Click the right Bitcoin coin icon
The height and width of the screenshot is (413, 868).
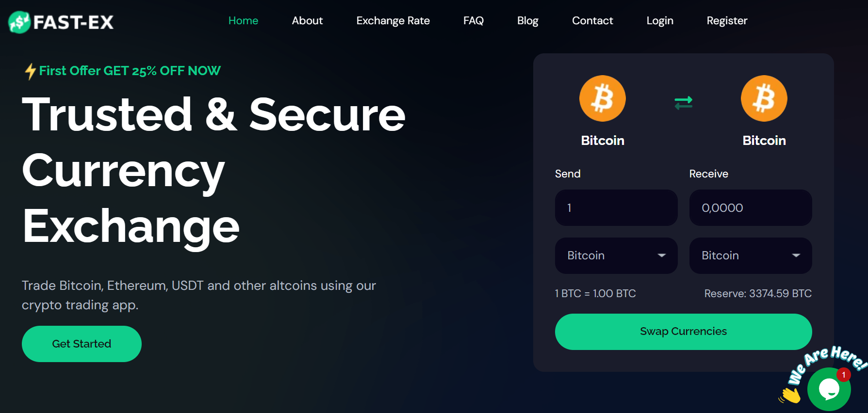tap(764, 98)
